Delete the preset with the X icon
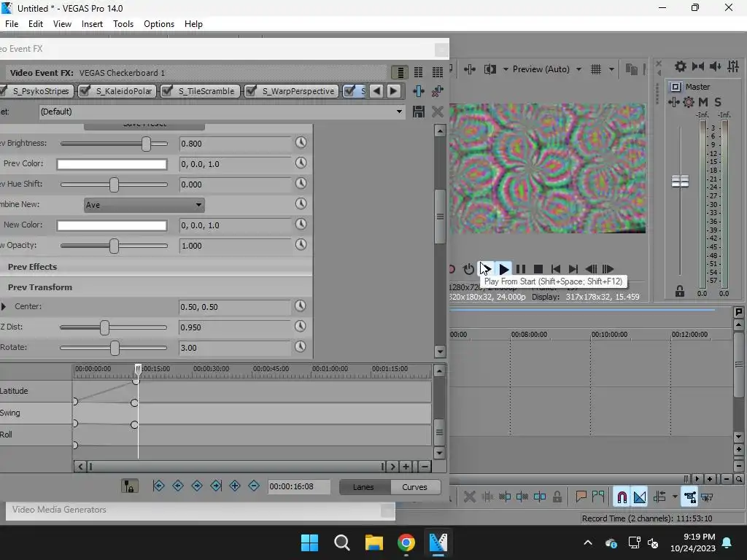Viewport: 747px width, 560px height. coord(438,112)
